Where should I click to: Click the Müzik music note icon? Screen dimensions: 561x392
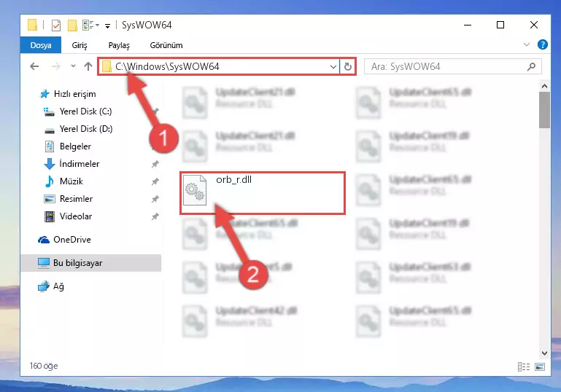point(50,181)
